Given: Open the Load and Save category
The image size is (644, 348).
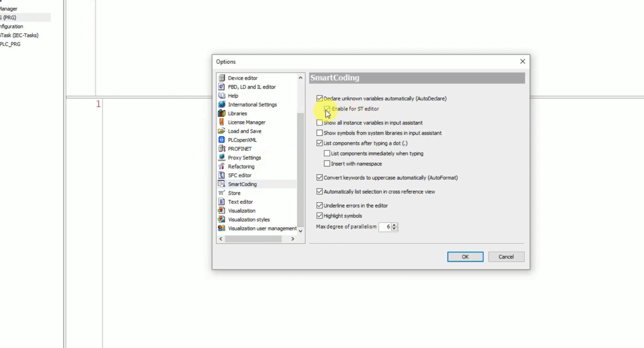Looking at the screenshot, I should coord(244,131).
